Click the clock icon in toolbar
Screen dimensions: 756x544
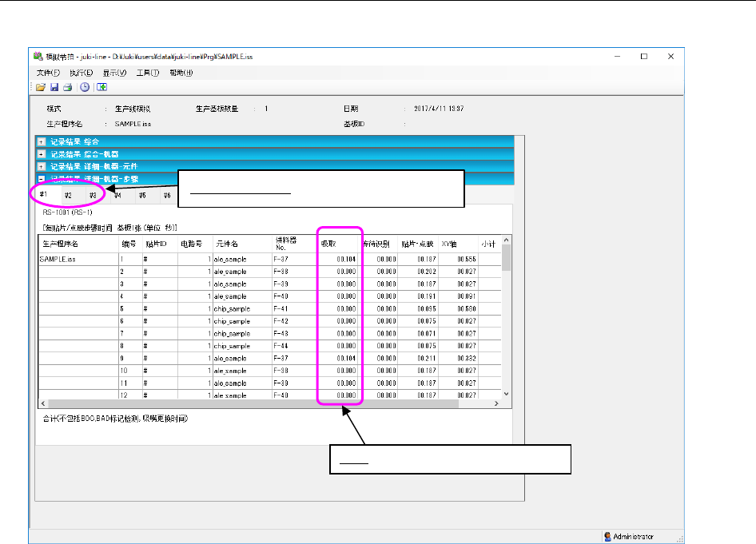pyautogui.click(x=85, y=87)
